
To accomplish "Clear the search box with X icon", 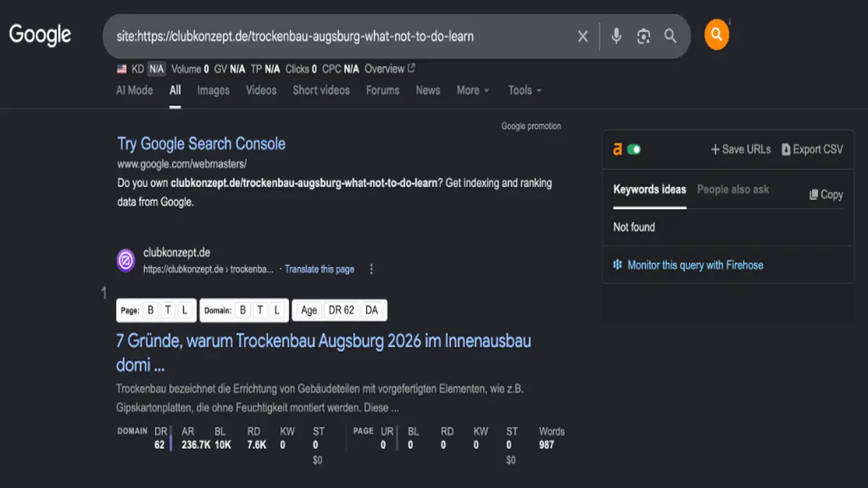I will [x=583, y=36].
